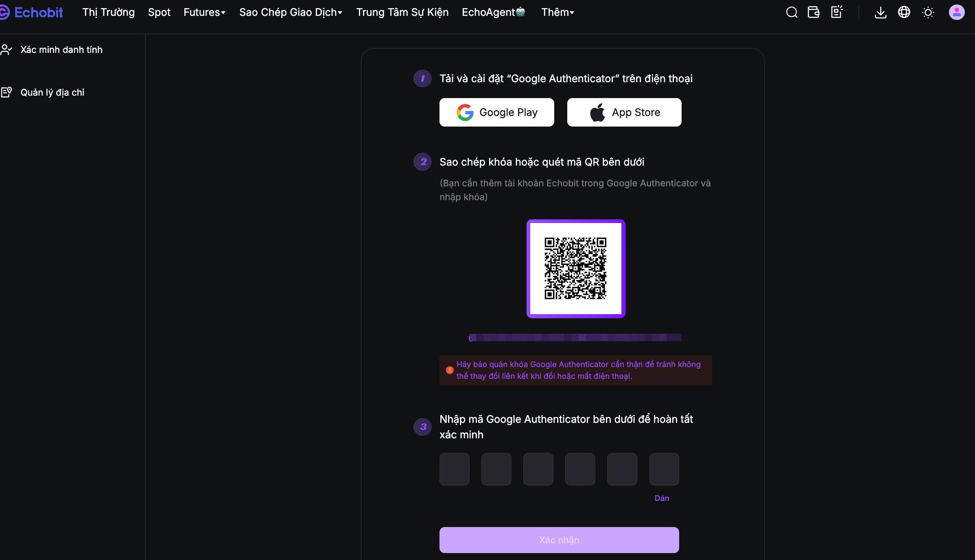The width and height of the screenshot is (975, 560).
Task: Expand Sao Chép Giao Dịch dropdown
Action: [x=291, y=12]
